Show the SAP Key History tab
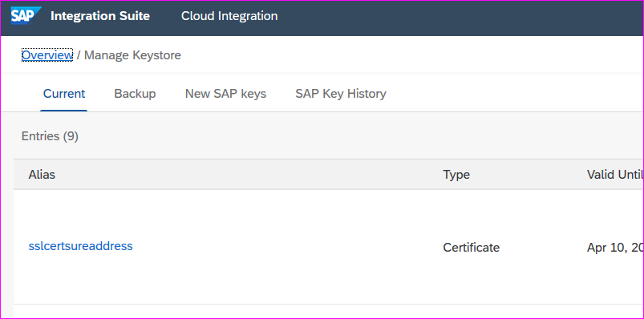644x319 pixels. click(x=341, y=94)
